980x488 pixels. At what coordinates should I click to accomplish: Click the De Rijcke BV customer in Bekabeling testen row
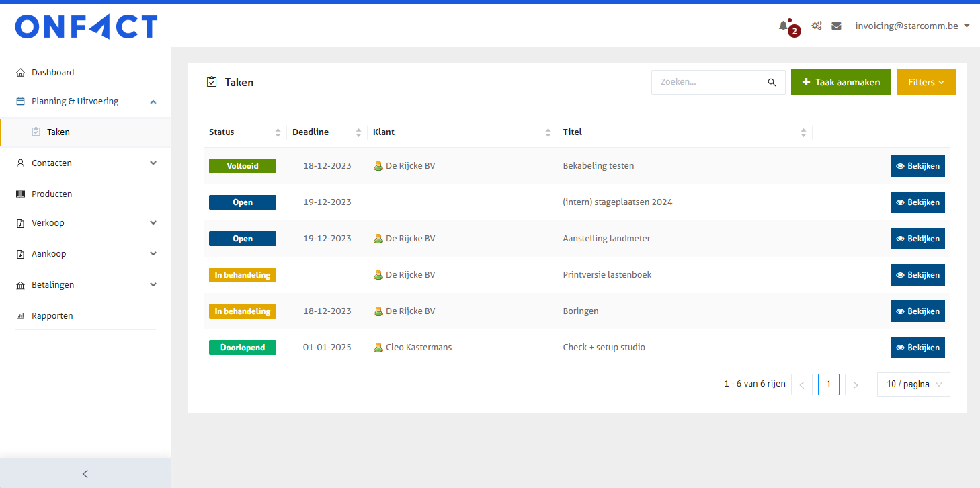[x=409, y=165]
